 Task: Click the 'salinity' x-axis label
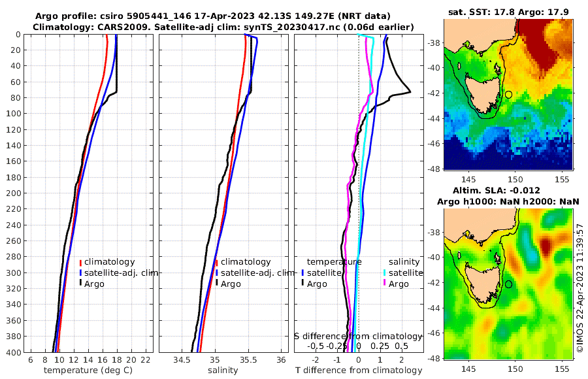[x=223, y=371]
